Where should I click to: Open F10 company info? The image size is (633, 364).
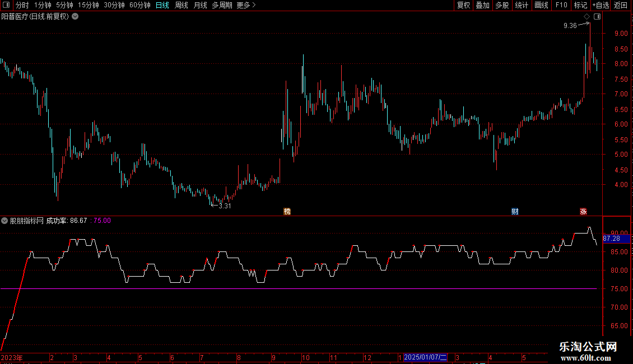561,5
